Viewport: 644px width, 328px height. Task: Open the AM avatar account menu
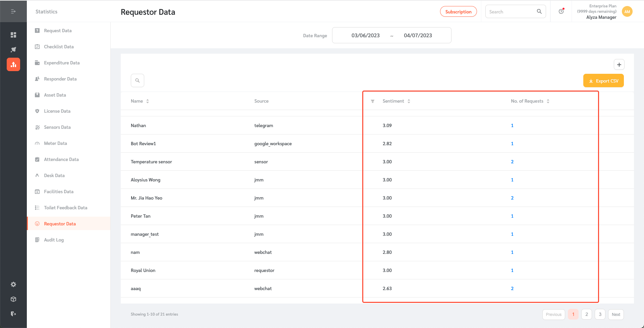pyautogui.click(x=627, y=11)
